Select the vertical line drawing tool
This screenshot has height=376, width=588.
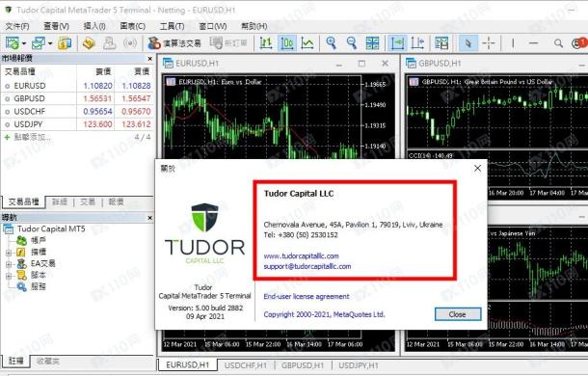pyautogui.click(x=513, y=43)
